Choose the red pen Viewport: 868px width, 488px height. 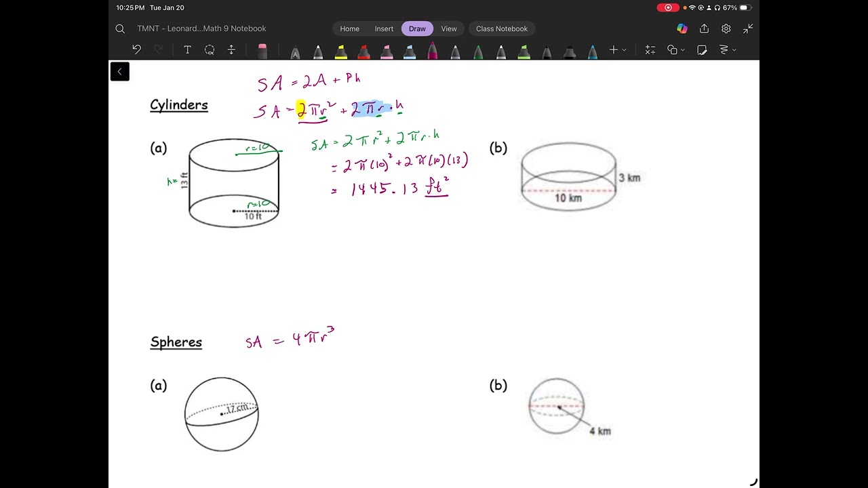363,52
